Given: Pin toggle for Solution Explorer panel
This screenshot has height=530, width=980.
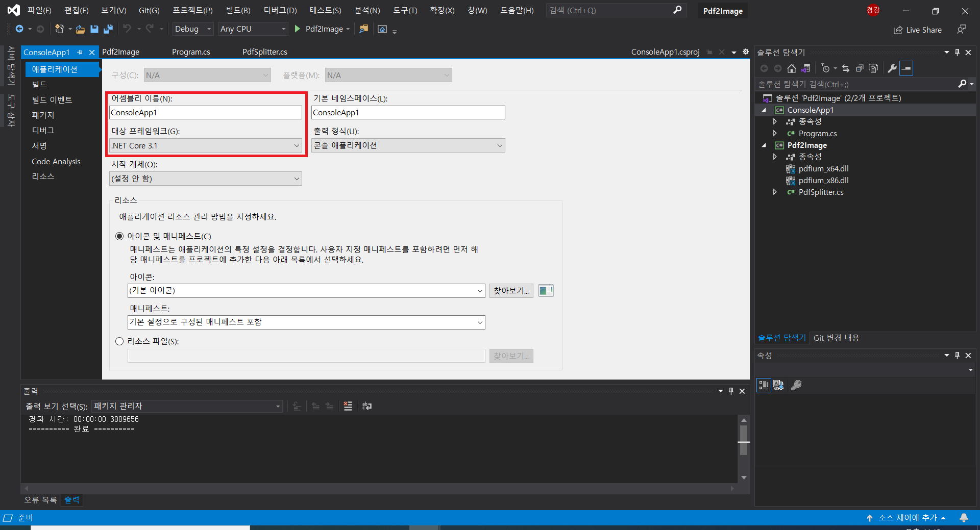Looking at the screenshot, I should [957, 53].
